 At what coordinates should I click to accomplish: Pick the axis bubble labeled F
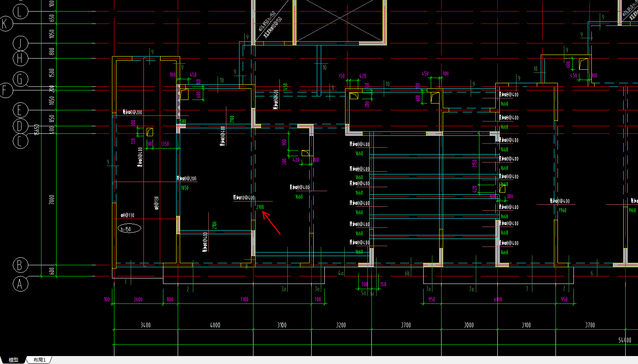point(6,90)
